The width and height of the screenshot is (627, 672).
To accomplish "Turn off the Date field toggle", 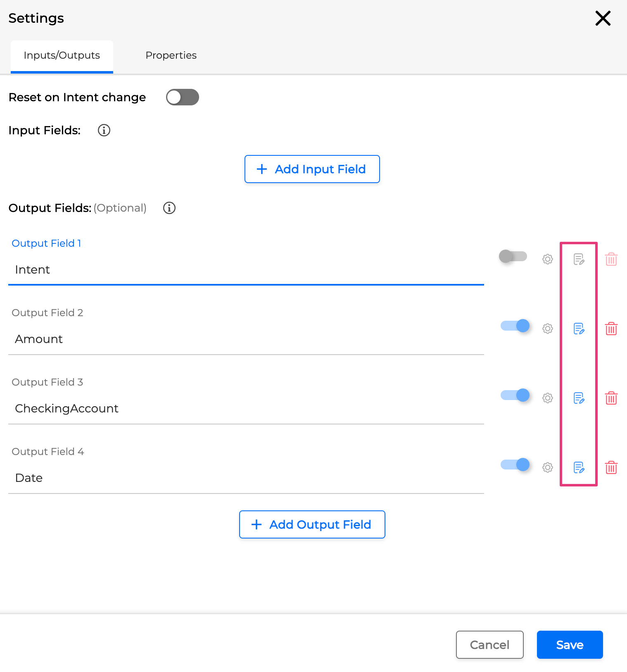I will tap(515, 465).
